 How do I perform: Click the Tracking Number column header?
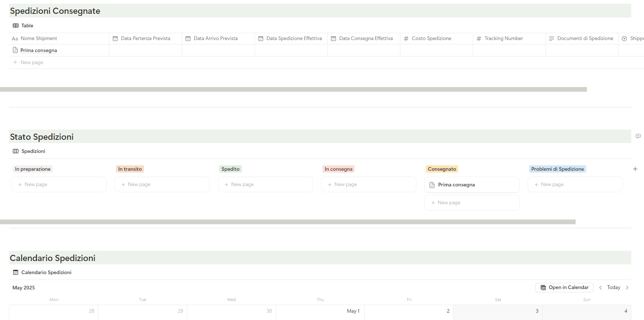[x=509, y=39]
